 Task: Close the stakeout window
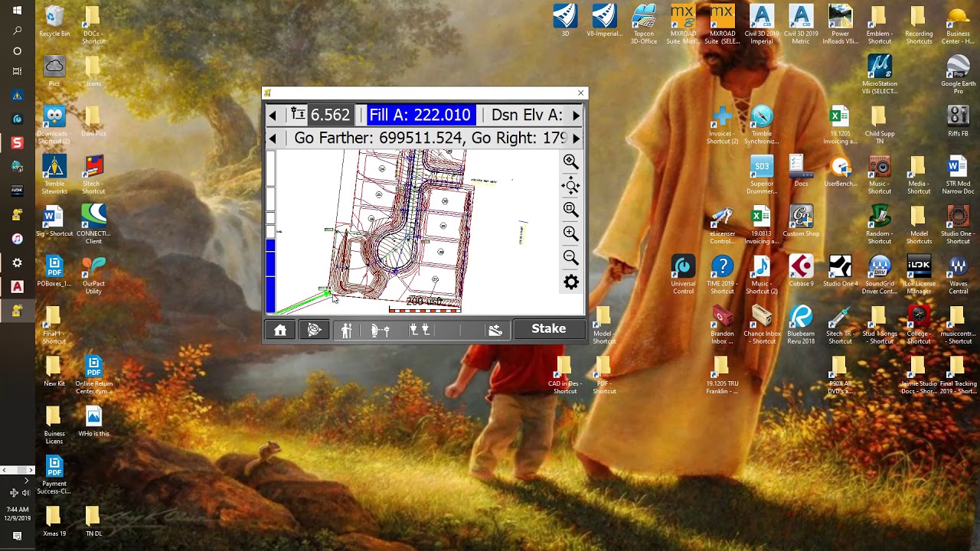click(x=580, y=93)
